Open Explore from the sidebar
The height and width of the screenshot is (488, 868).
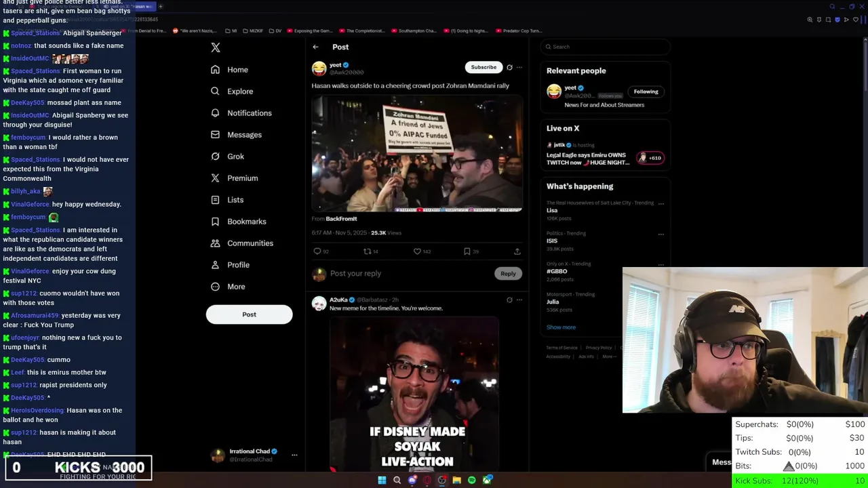232,91
